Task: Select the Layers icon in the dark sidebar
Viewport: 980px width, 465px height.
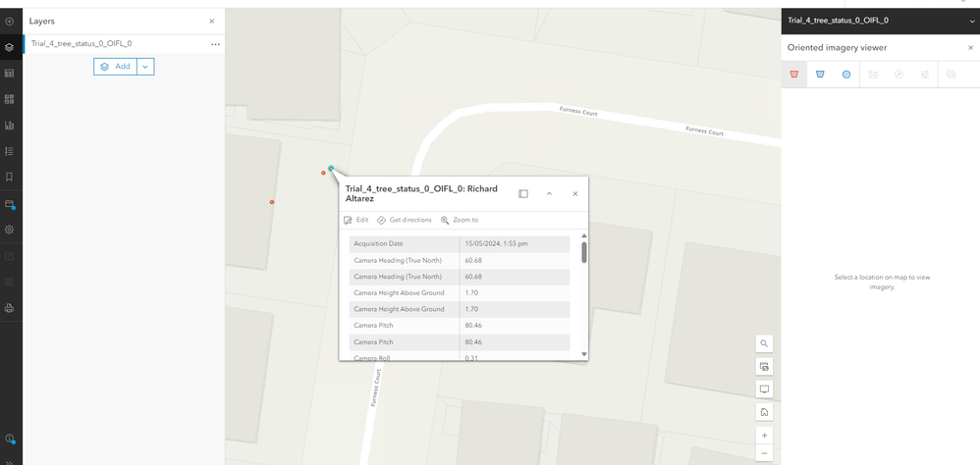Action: tap(10, 47)
